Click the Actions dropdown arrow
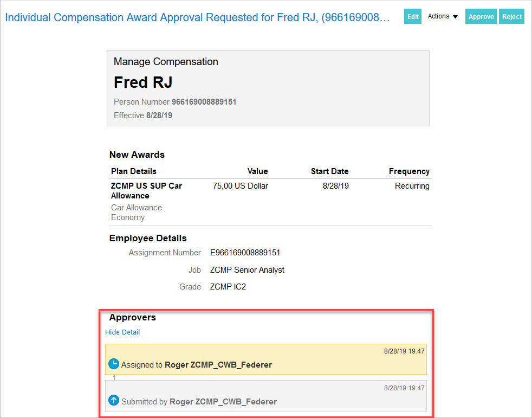The height and width of the screenshot is (418, 532). click(455, 17)
